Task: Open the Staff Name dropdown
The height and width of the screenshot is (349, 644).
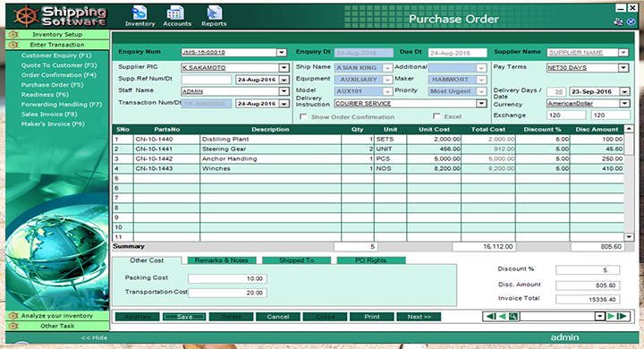Action: pos(284,91)
